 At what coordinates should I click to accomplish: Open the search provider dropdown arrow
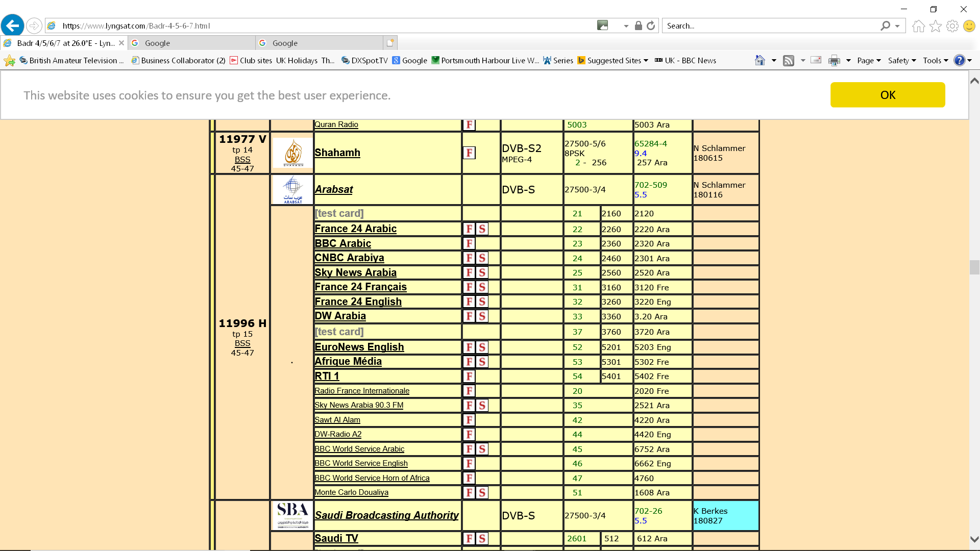[x=897, y=26]
